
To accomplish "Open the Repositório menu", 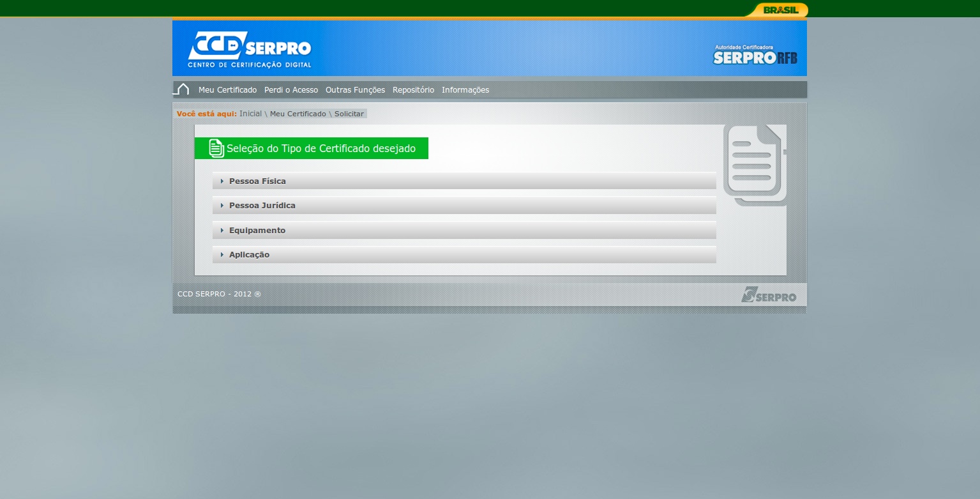I will 413,90.
